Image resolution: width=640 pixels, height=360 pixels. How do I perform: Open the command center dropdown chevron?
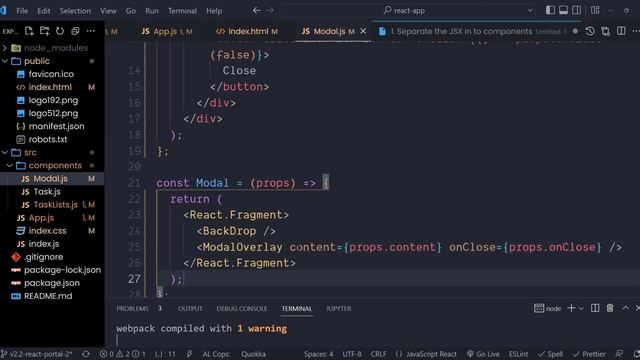coord(530,11)
